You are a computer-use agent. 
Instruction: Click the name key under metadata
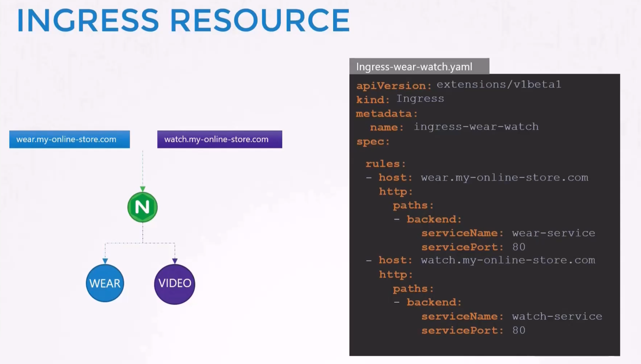387,127
